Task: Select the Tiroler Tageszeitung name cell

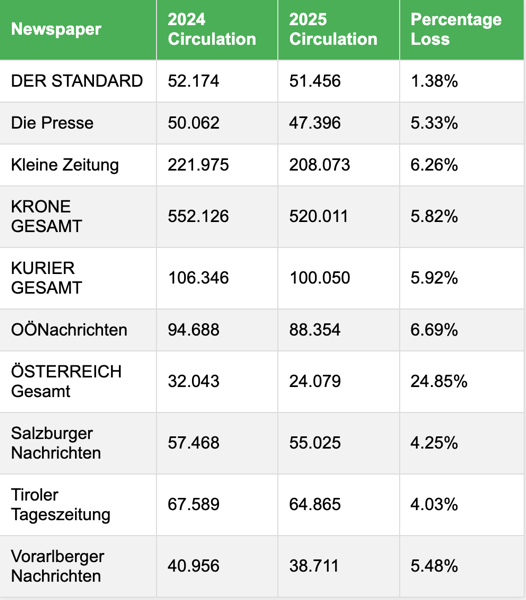Action: [78, 505]
